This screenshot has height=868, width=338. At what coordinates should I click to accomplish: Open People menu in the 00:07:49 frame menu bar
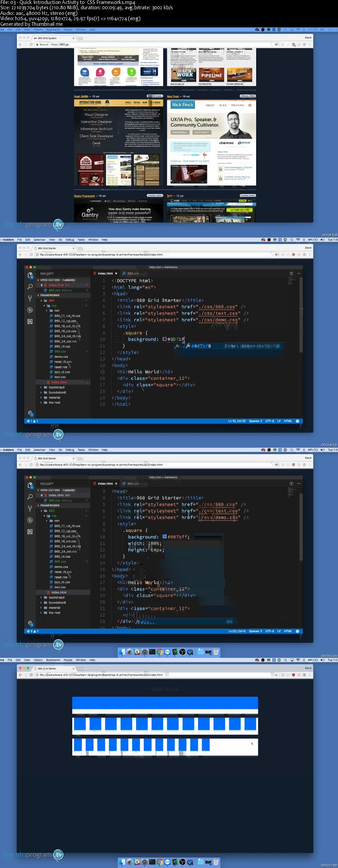(68, 660)
